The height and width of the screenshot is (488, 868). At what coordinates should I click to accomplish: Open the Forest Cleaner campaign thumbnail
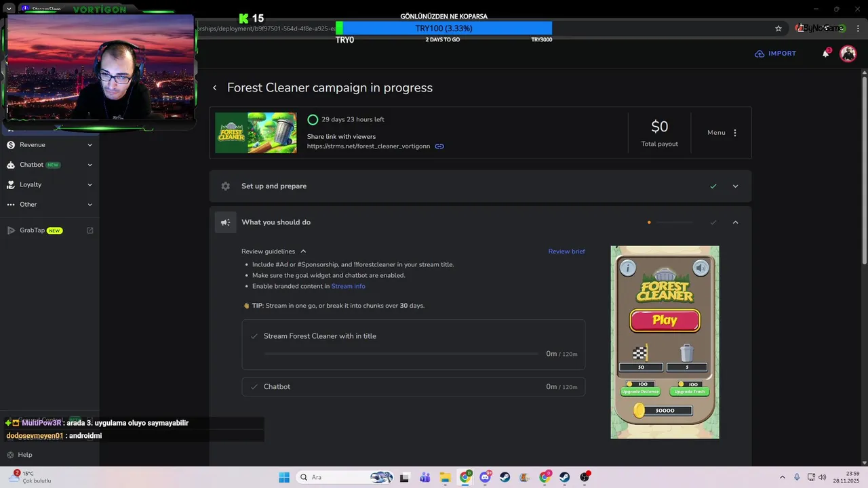(x=256, y=133)
